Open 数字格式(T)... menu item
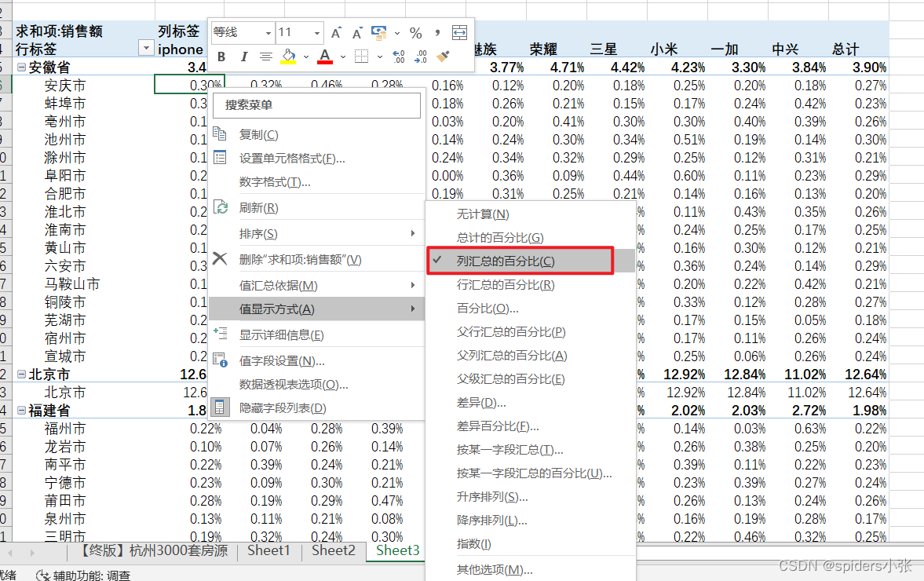Screen dimensions: 924x581 point(274,181)
